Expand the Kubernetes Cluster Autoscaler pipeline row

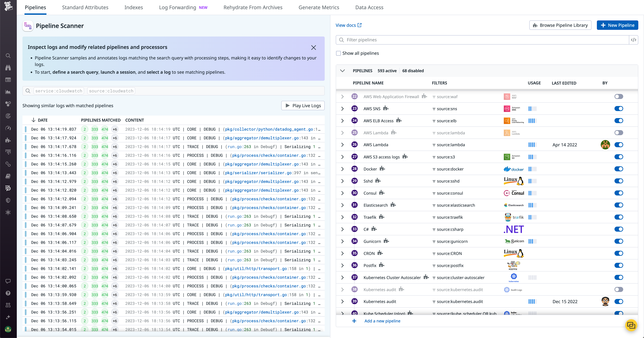pyautogui.click(x=342, y=277)
